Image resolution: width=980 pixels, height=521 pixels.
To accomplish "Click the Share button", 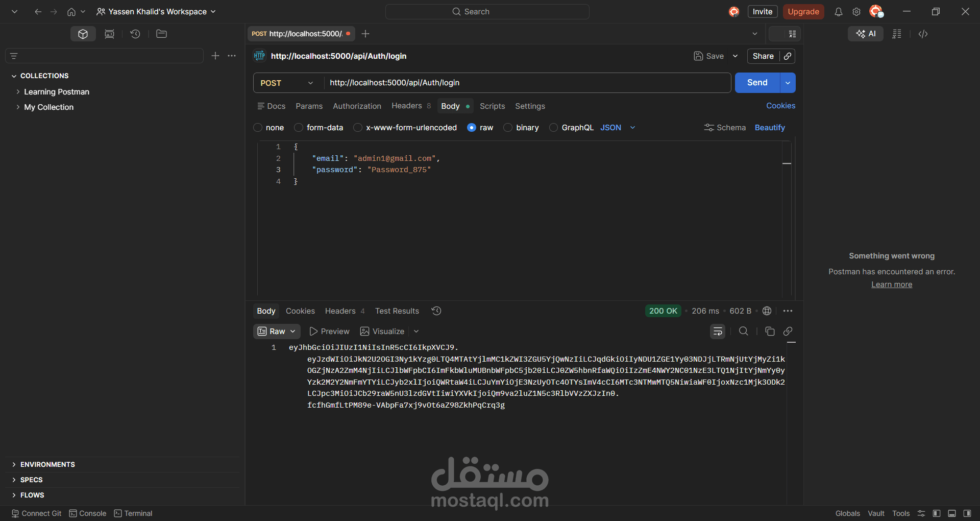I will point(763,56).
